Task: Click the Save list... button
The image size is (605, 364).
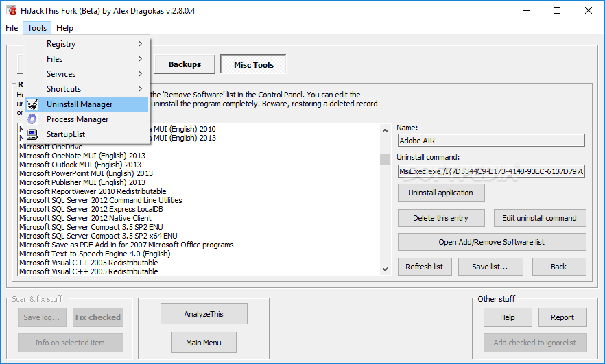Action: coord(490,267)
